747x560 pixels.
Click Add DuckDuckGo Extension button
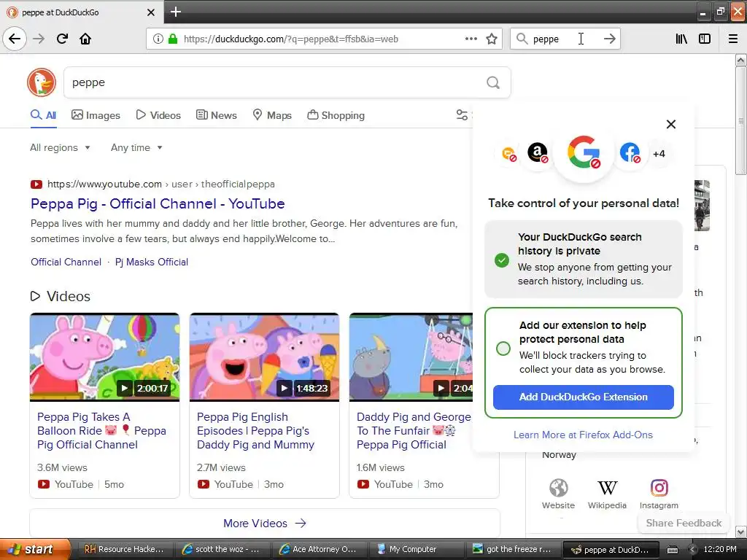pyautogui.click(x=583, y=397)
